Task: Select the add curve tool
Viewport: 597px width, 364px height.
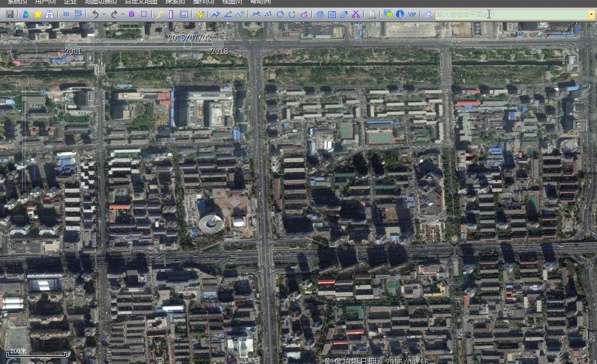Action: [240, 15]
